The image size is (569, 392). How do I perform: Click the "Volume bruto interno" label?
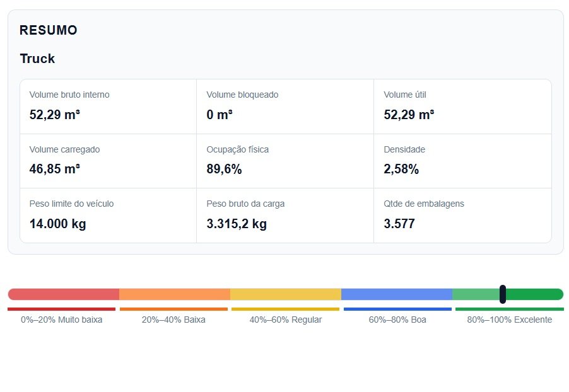(69, 95)
